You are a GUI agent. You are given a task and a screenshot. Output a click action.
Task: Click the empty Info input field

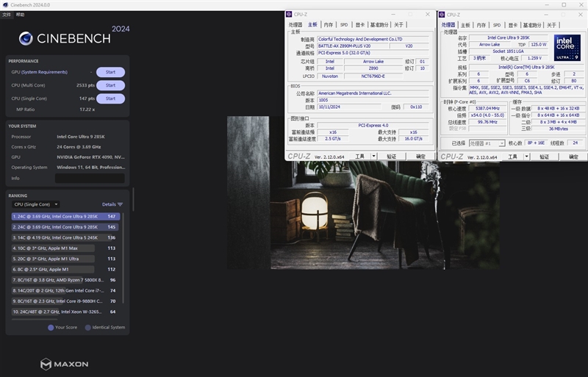tap(90, 178)
